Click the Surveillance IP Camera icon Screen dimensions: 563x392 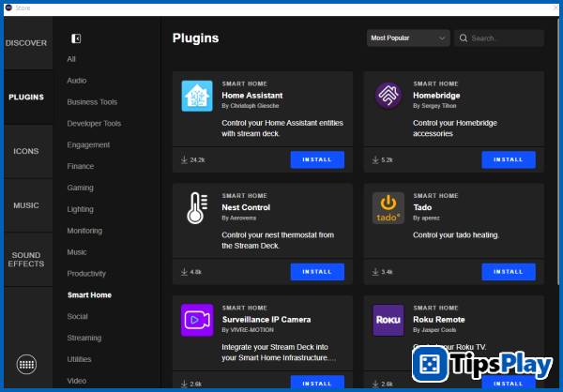(x=197, y=320)
